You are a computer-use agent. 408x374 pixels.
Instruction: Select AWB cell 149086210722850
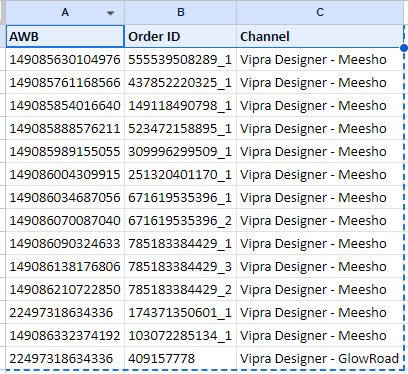click(x=65, y=289)
